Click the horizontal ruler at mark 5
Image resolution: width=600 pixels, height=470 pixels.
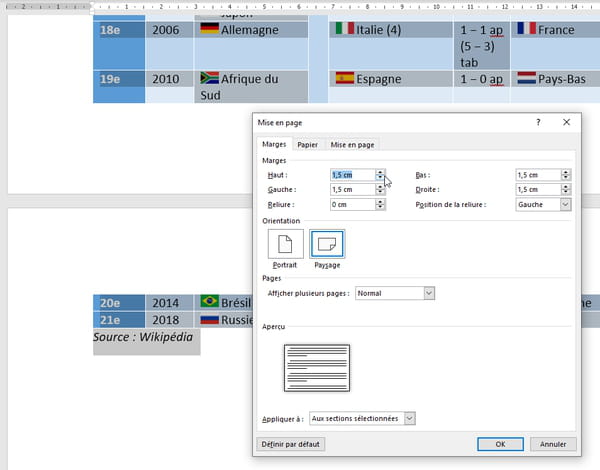(x=264, y=7)
